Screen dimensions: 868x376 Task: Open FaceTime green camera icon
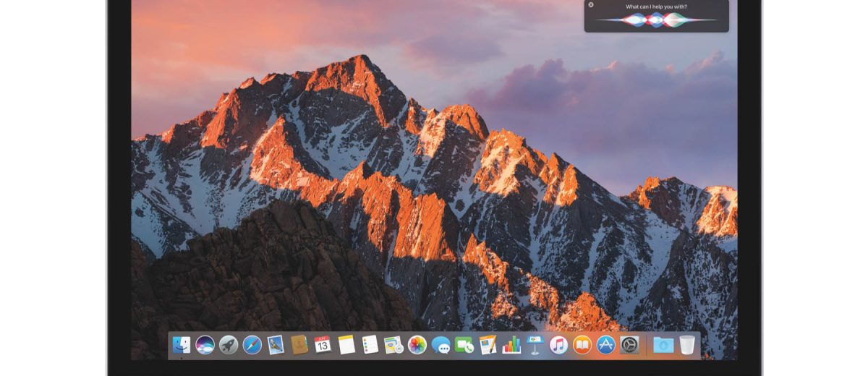[464, 345]
